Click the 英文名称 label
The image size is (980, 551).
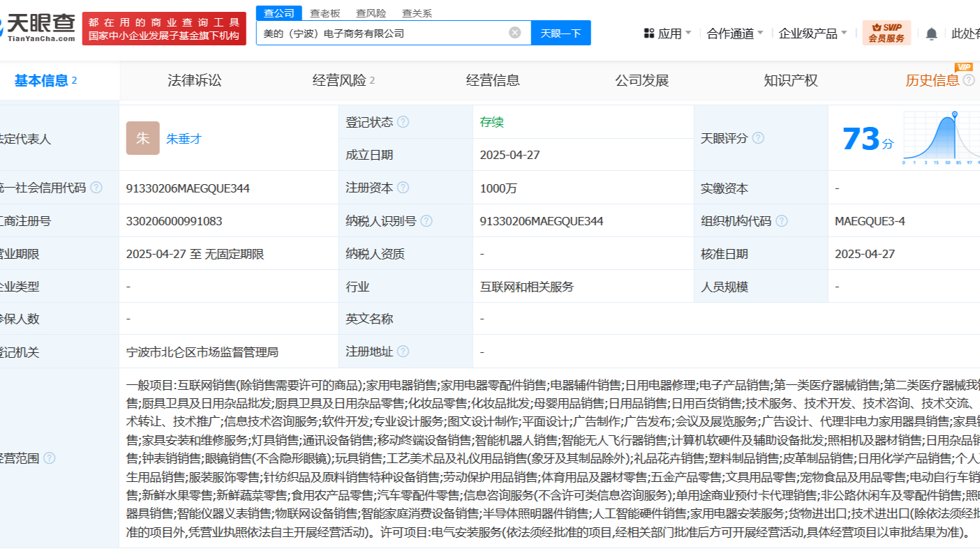click(369, 319)
